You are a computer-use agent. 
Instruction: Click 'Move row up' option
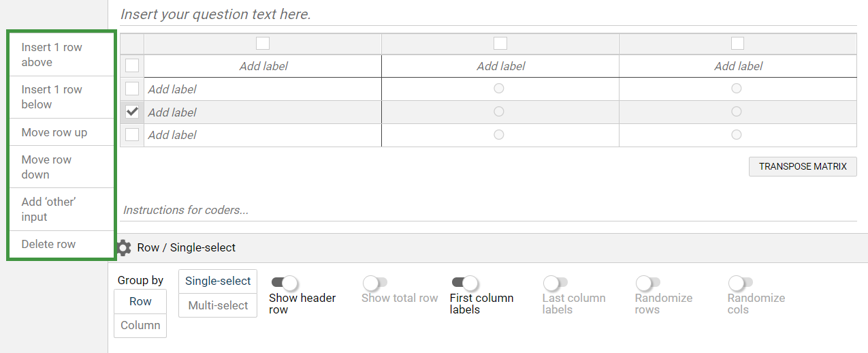click(x=61, y=132)
